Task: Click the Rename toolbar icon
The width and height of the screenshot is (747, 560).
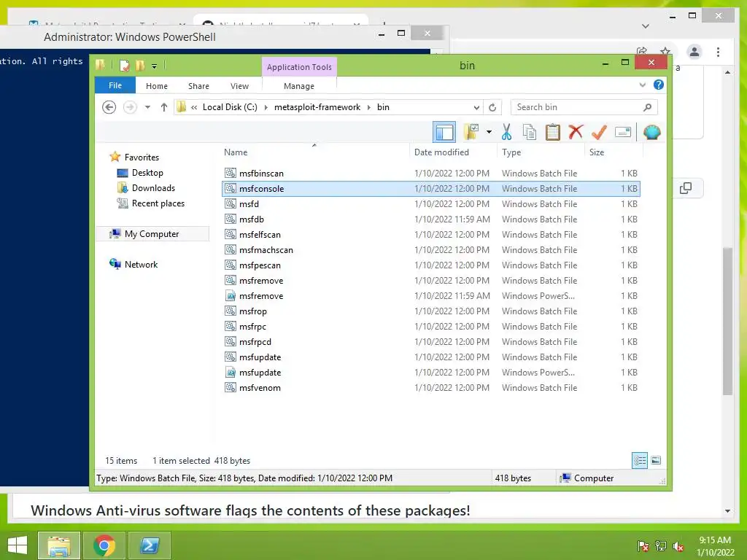Action: (x=623, y=132)
